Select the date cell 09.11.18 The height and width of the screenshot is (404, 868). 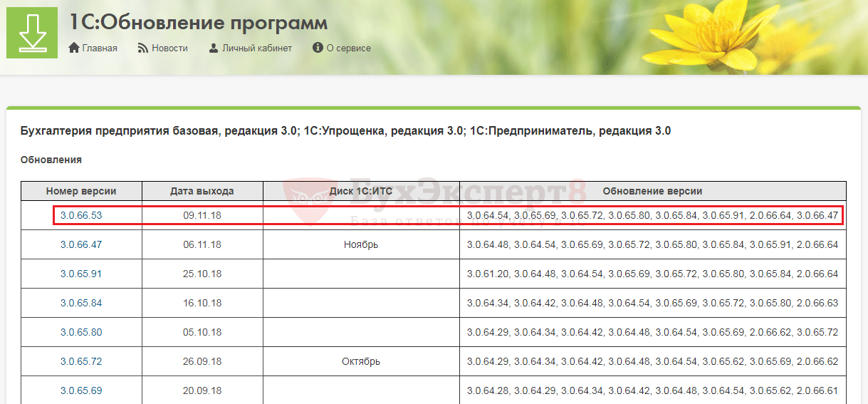coord(202,215)
